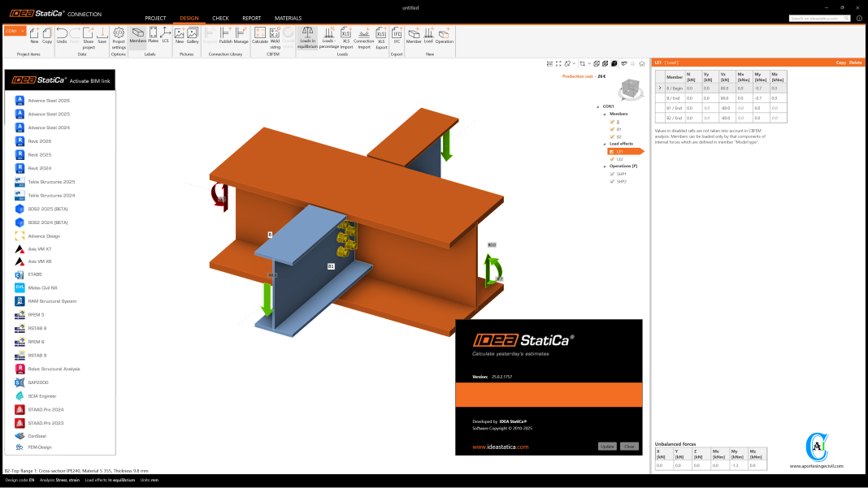Collapse the Members tree node
The width and height of the screenshot is (868, 488).
tap(605, 114)
